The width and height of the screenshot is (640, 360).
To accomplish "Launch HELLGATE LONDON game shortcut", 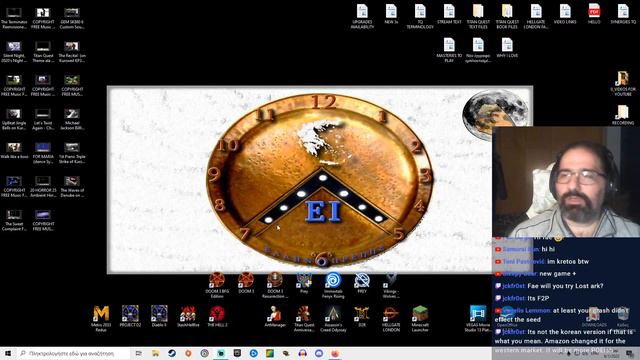I will [x=391, y=318].
